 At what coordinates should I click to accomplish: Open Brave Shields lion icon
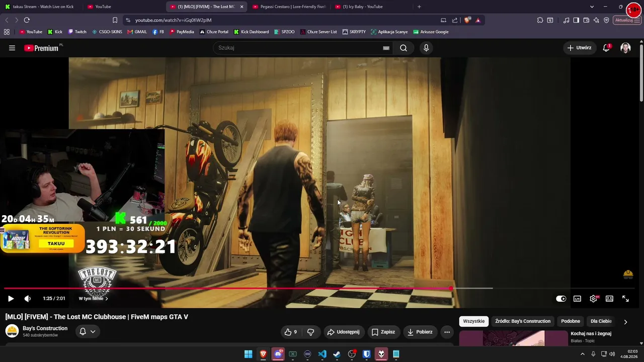coord(467,20)
